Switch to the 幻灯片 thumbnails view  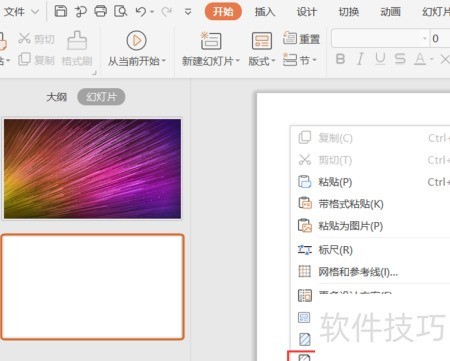point(101,97)
